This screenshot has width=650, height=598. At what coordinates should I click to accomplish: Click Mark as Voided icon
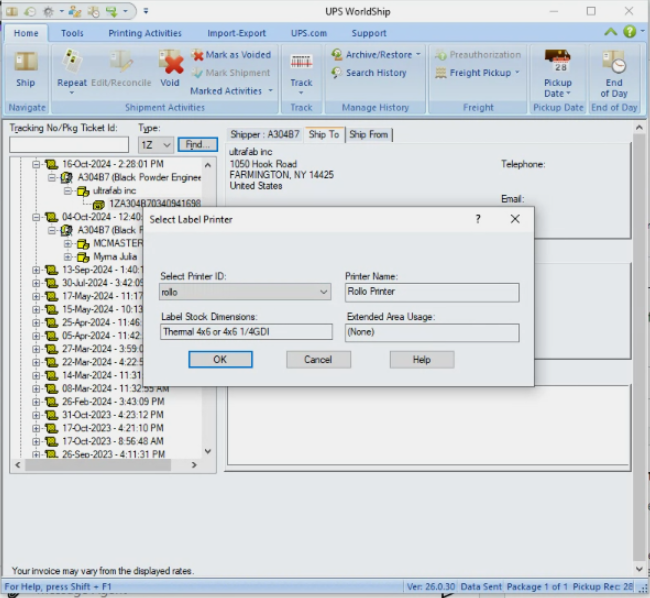click(198, 55)
